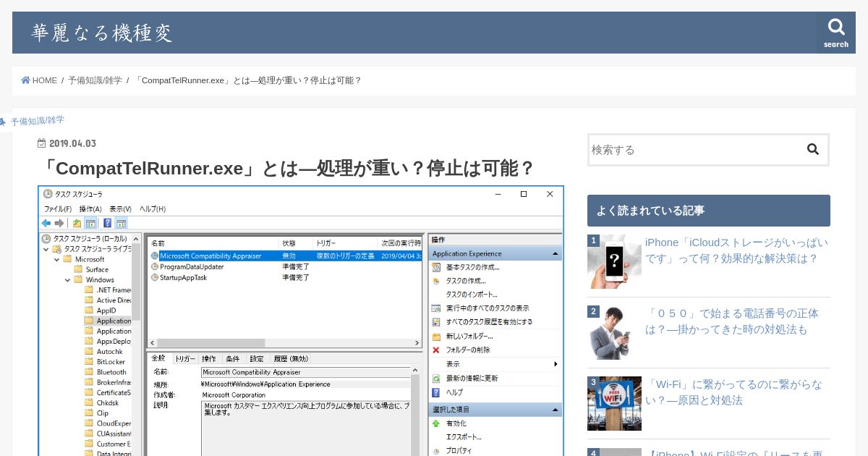
Task: Click the タスクの作成 action icon
Action: pos(436,281)
